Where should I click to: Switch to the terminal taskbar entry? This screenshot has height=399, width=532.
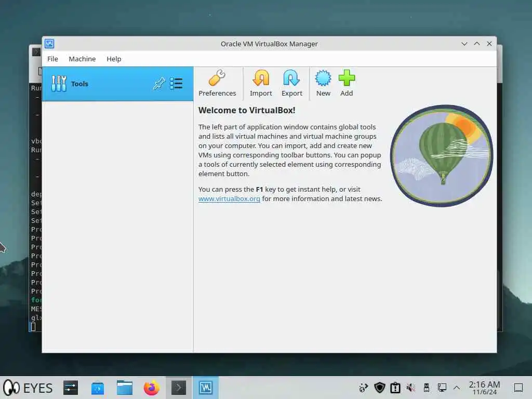point(179,388)
